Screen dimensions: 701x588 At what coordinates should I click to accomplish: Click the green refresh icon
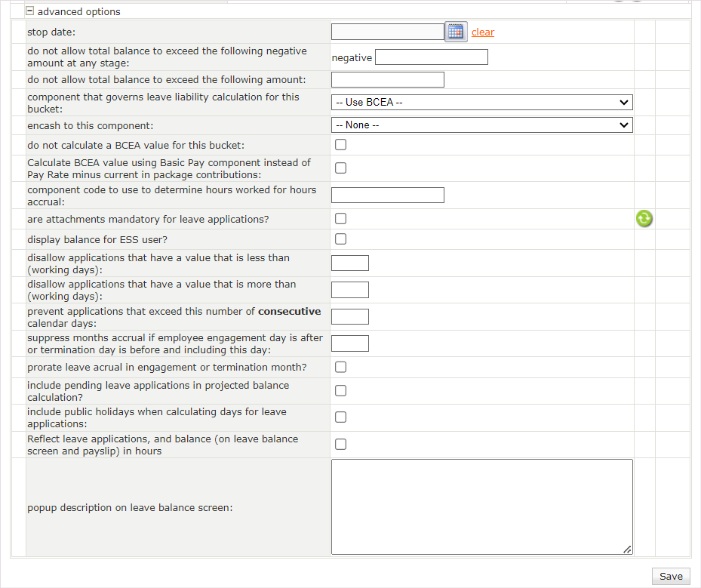click(644, 219)
